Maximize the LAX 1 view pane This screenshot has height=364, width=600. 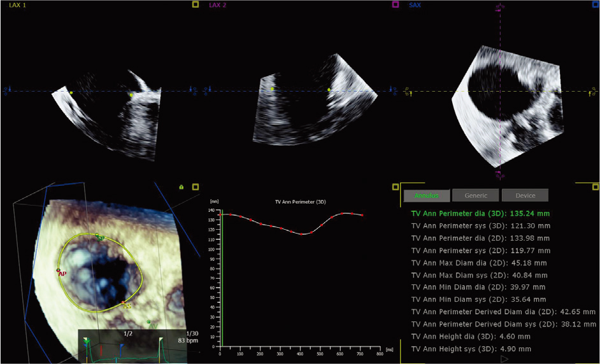point(196,4)
